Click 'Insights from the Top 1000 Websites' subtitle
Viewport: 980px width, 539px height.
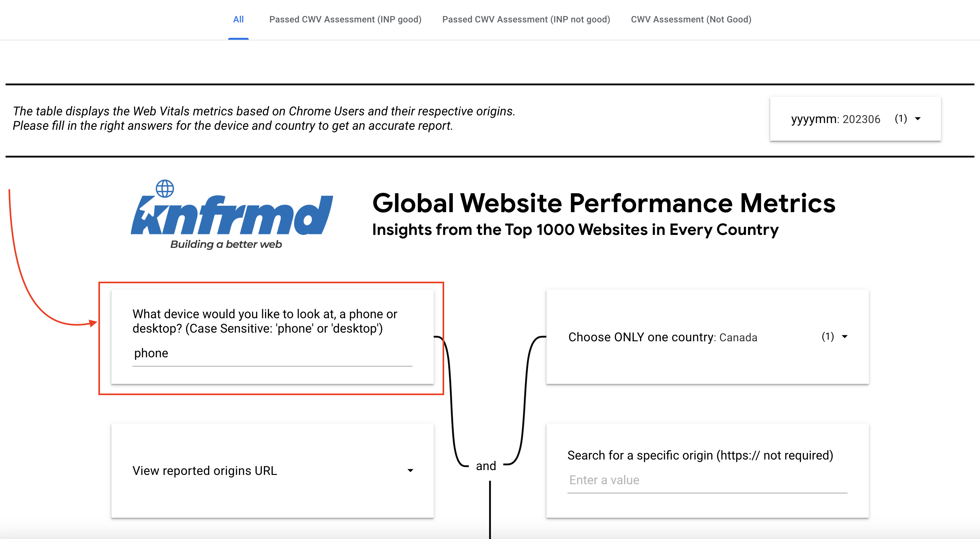pyautogui.click(x=575, y=230)
